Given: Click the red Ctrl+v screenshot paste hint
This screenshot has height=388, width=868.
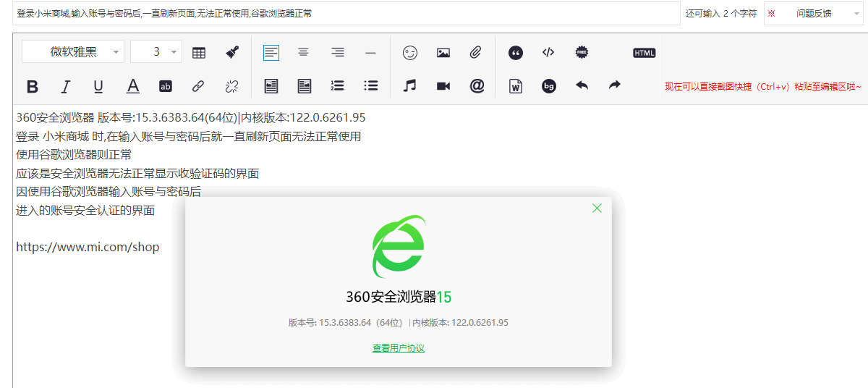Looking at the screenshot, I should pos(763,86).
